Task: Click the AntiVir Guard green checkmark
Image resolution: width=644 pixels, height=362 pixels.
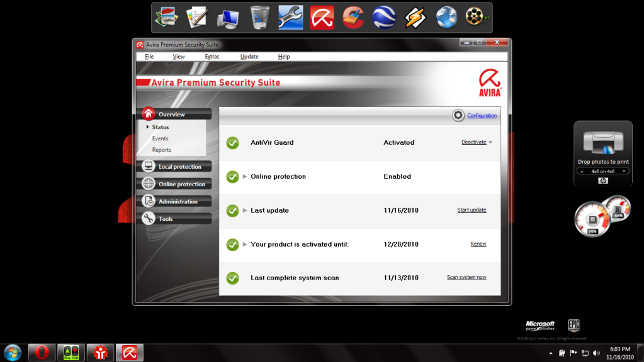Action: click(x=232, y=142)
